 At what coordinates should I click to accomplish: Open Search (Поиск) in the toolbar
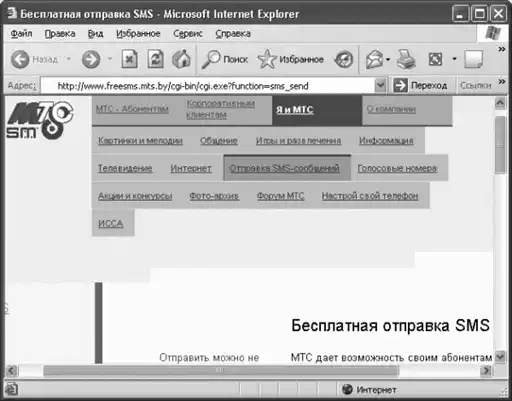coord(225,59)
